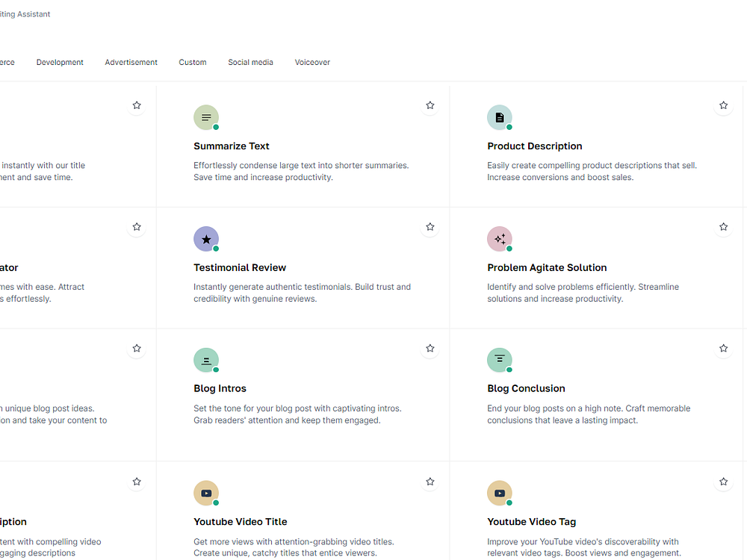Click the Problem Agitate Solution sparkle icon

click(x=500, y=239)
